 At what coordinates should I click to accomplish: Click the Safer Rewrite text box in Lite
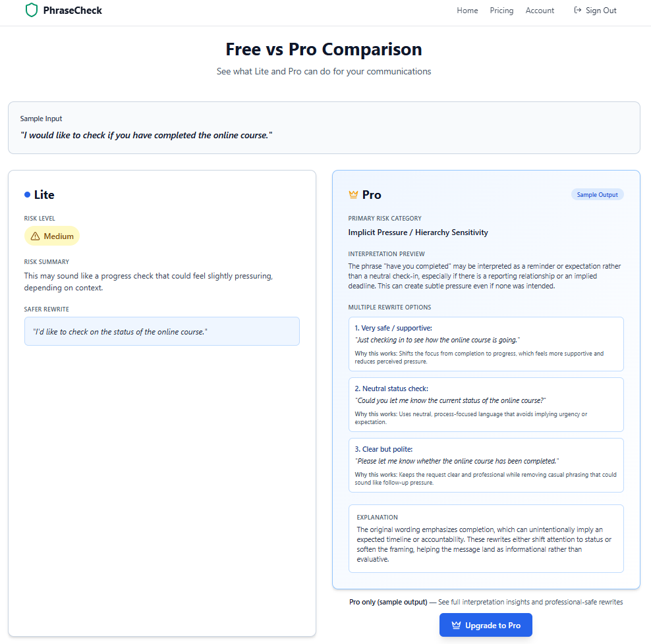click(161, 331)
